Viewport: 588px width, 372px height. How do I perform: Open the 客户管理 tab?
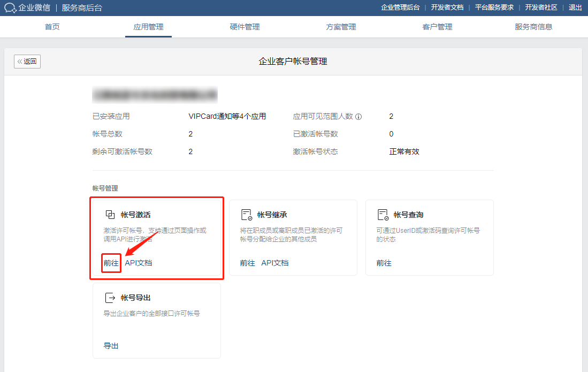point(437,26)
